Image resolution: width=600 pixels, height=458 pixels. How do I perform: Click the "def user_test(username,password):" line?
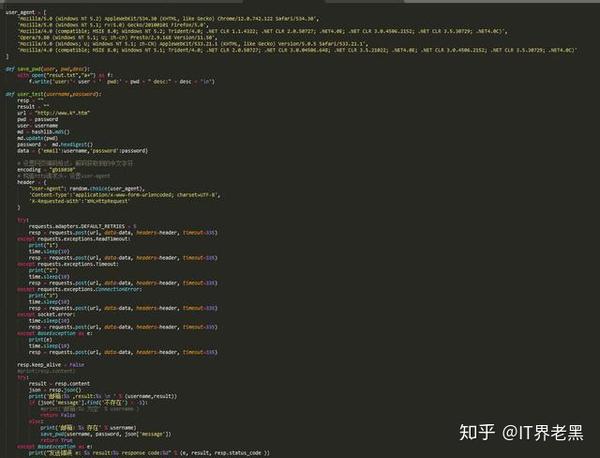tap(54, 94)
